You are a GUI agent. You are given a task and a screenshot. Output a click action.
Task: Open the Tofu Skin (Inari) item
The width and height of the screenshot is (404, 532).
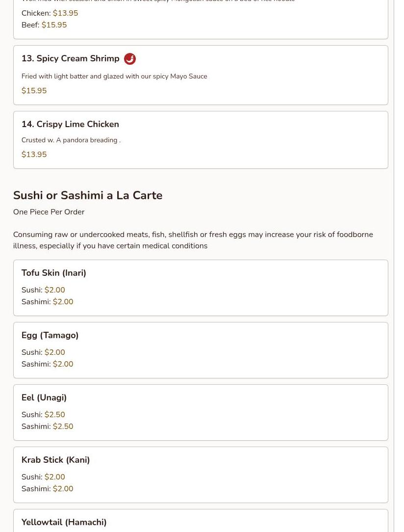tap(54, 273)
